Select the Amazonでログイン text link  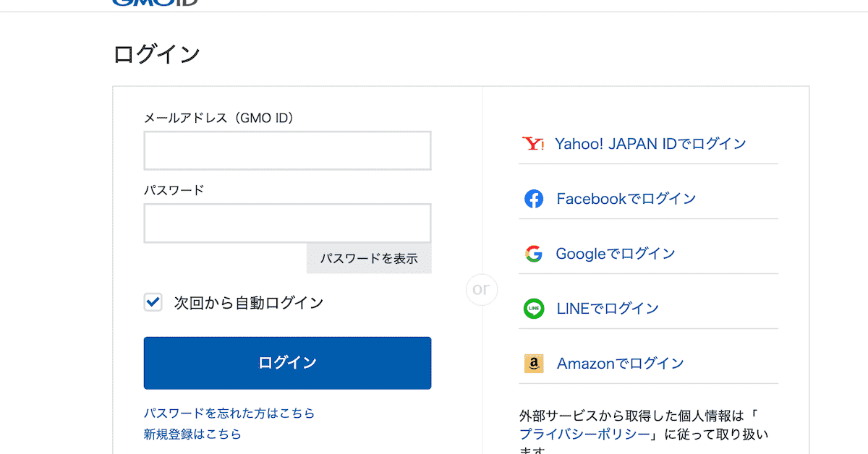point(620,364)
